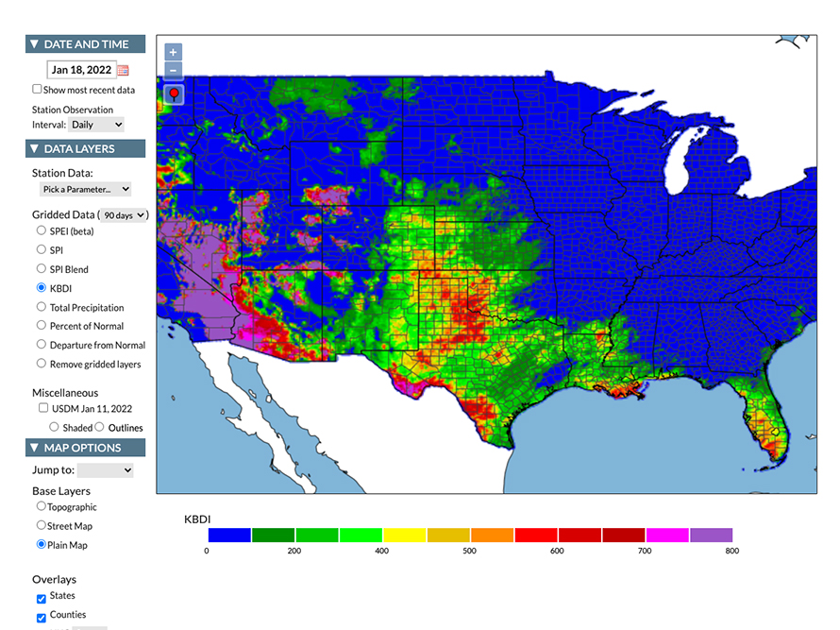This screenshot has width=840, height=630.
Task: Switch to Departure from Normal layer
Action: coord(41,345)
